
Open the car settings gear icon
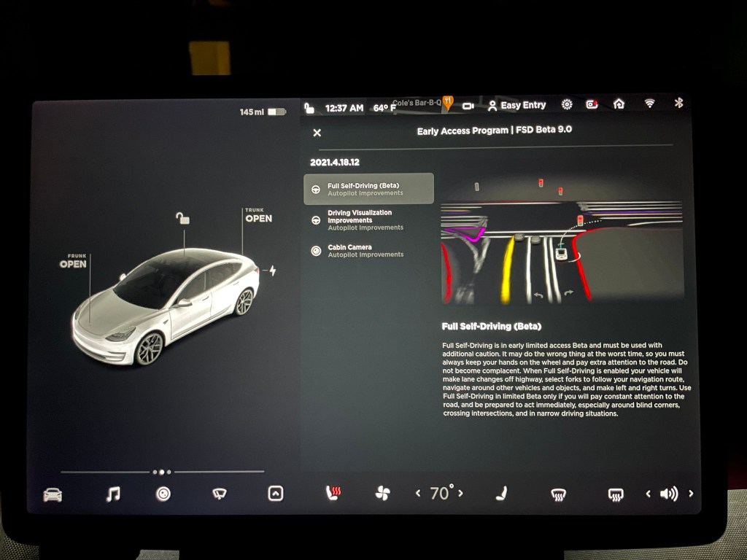click(567, 105)
